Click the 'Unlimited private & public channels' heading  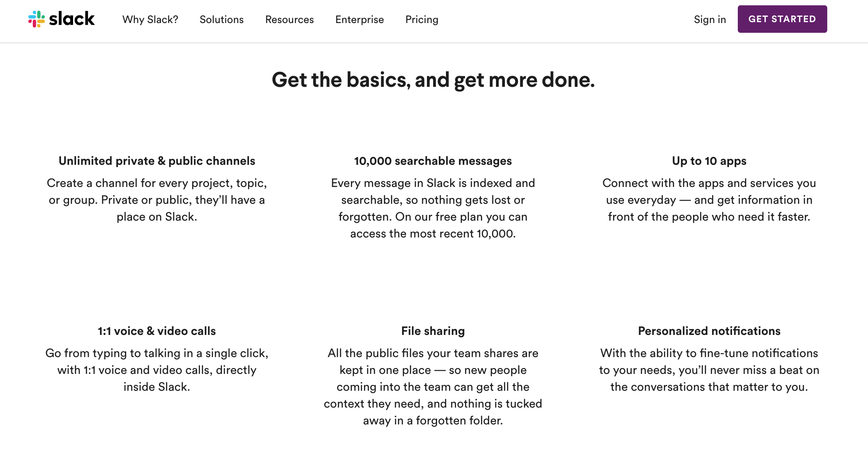(157, 161)
